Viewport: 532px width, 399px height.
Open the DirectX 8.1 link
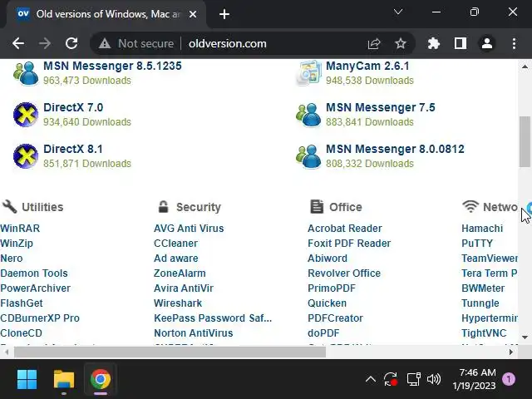click(x=73, y=149)
